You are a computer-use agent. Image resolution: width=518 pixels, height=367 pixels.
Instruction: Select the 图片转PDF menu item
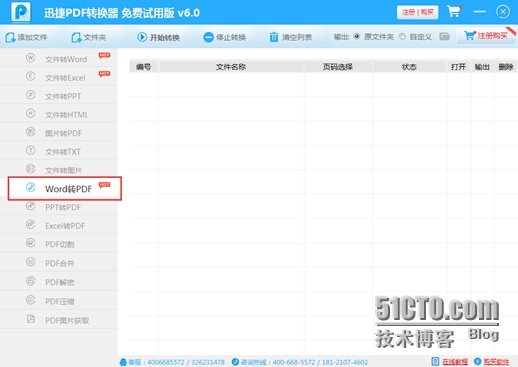coord(59,133)
